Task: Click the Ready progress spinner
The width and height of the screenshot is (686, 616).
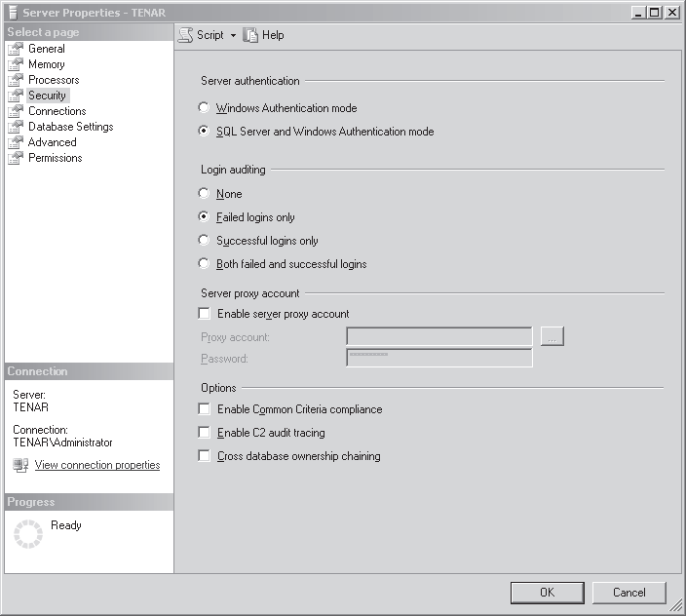Action: pos(28,534)
